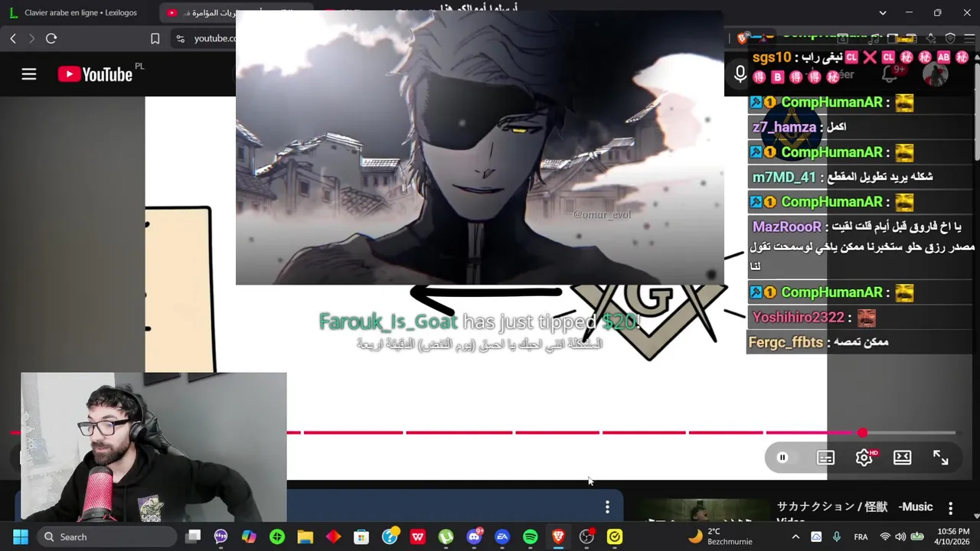Show hidden system tray icons
The width and height of the screenshot is (980, 551).
tap(795, 536)
